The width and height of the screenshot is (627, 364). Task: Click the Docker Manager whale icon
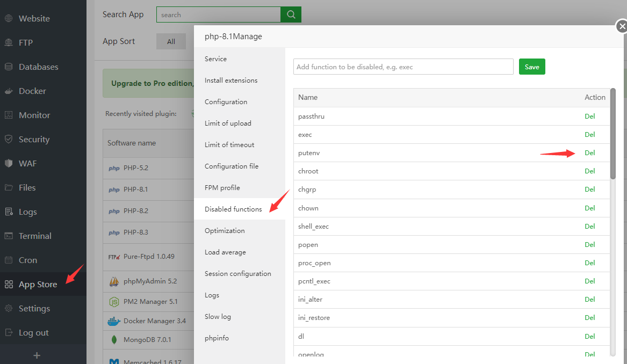click(x=114, y=321)
